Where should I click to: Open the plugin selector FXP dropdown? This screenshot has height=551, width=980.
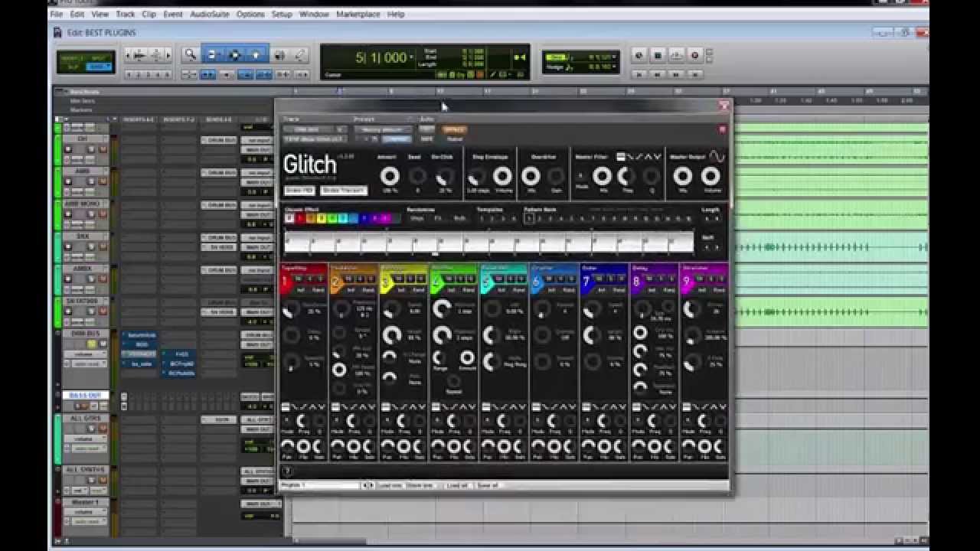click(315, 139)
